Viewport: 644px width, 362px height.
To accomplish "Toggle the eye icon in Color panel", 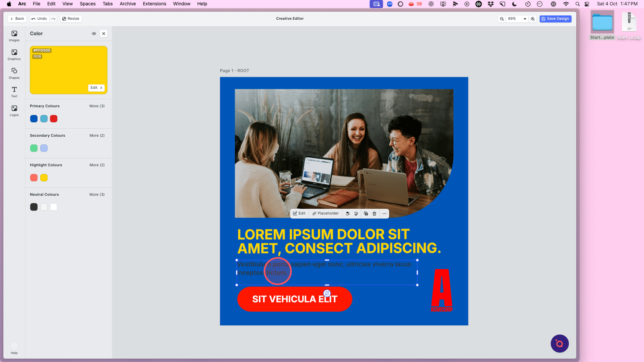I will (94, 34).
